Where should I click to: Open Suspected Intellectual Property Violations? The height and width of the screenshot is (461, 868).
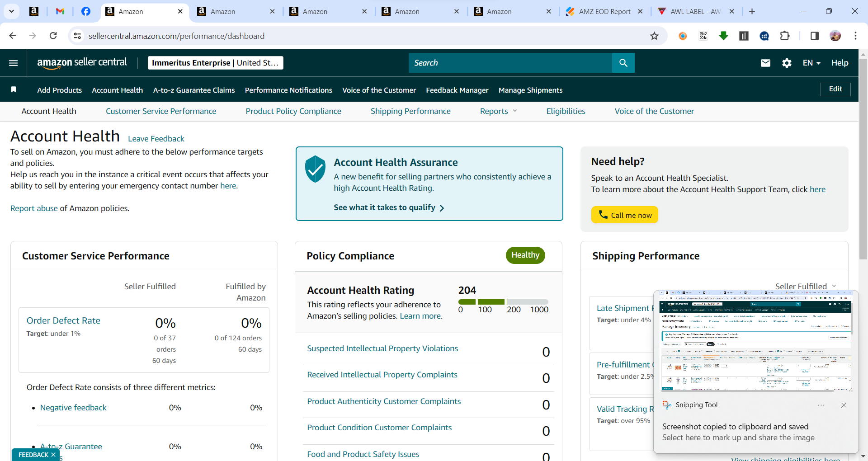(382, 348)
